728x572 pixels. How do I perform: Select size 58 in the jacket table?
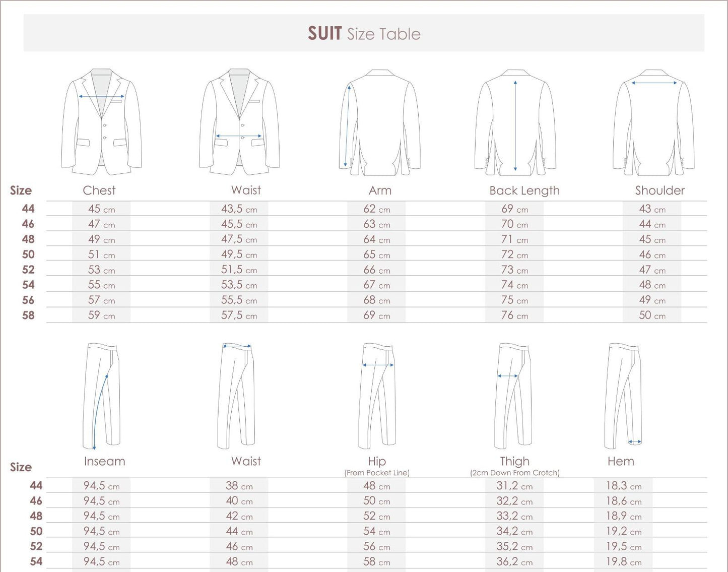(x=29, y=315)
